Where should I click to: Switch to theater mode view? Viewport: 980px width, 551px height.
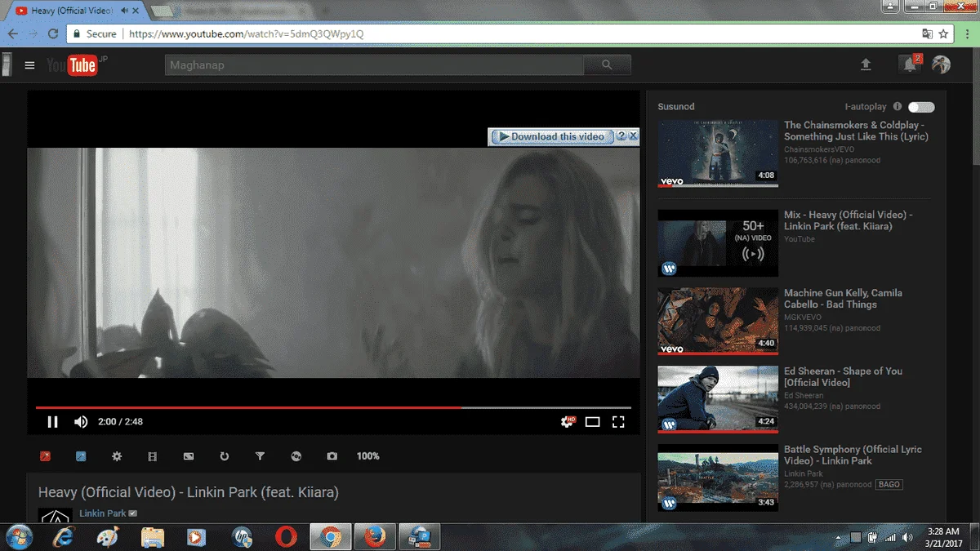[x=593, y=422]
